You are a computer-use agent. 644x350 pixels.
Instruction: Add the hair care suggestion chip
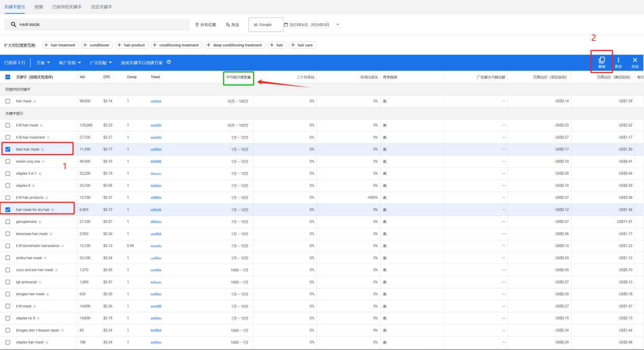(x=302, y=45)
